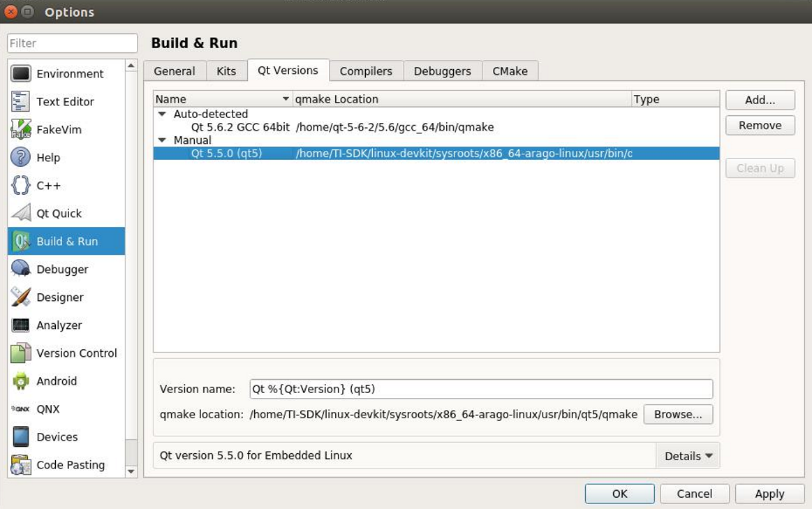This screenshot has width=812, height=509.
Task: Switch to the Compilers tab
Action: [x=366, y=71]
